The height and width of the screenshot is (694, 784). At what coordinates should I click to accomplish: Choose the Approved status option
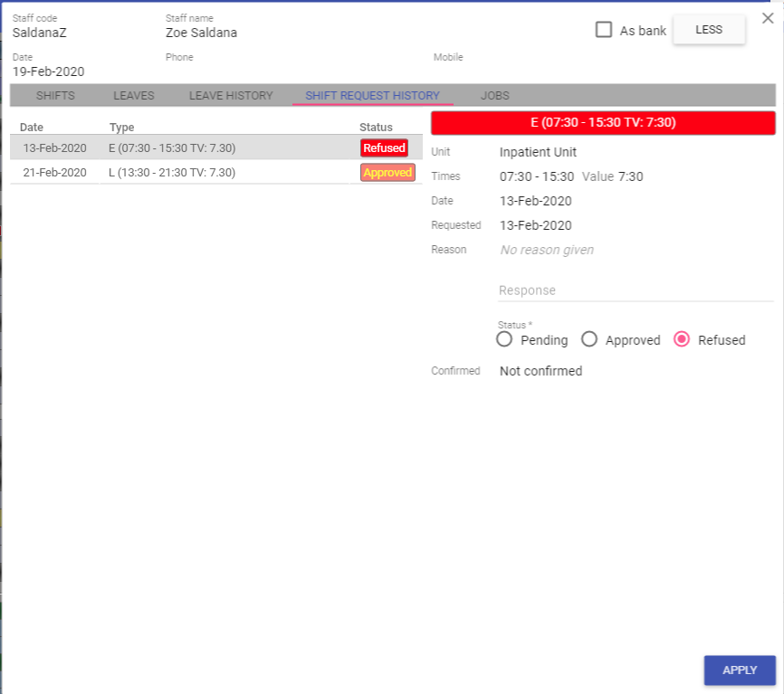click(x=589, y=339)
